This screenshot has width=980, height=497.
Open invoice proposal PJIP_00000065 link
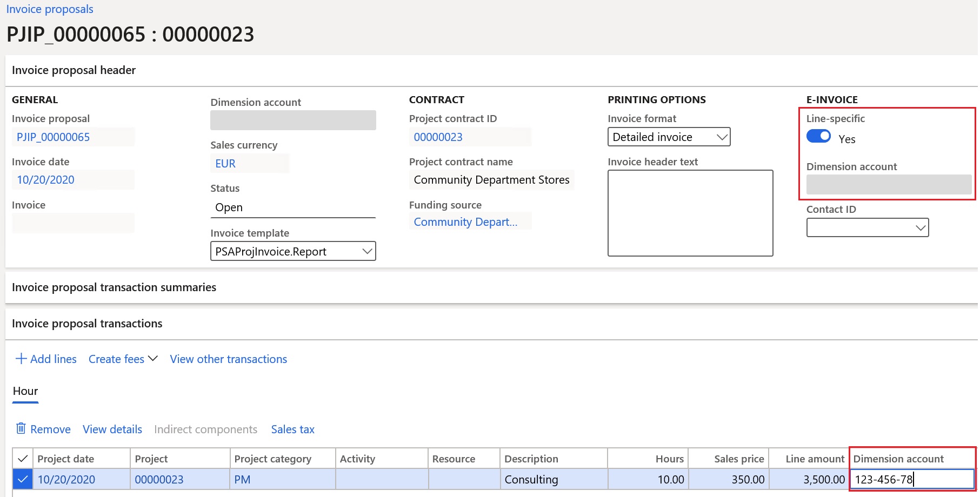tap(53, 137)
